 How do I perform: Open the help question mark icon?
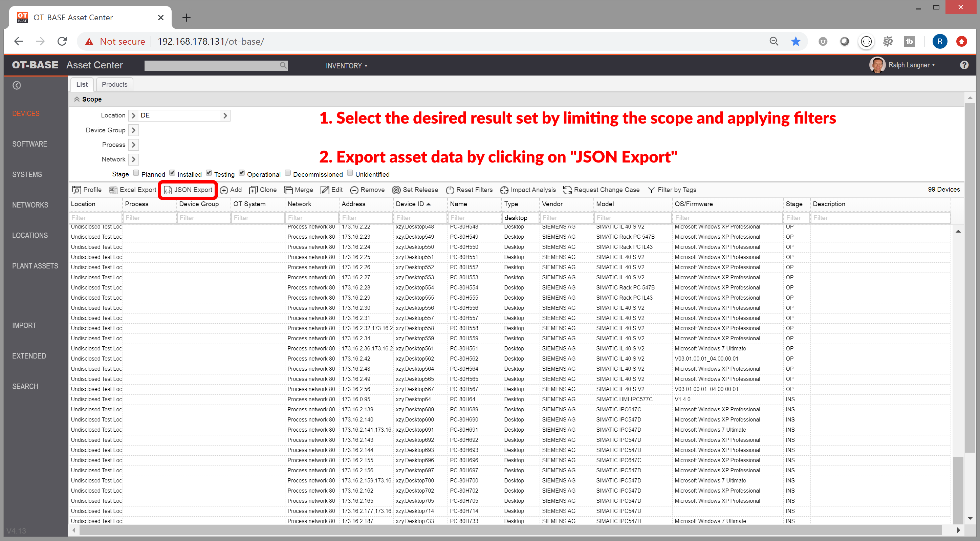964,65
